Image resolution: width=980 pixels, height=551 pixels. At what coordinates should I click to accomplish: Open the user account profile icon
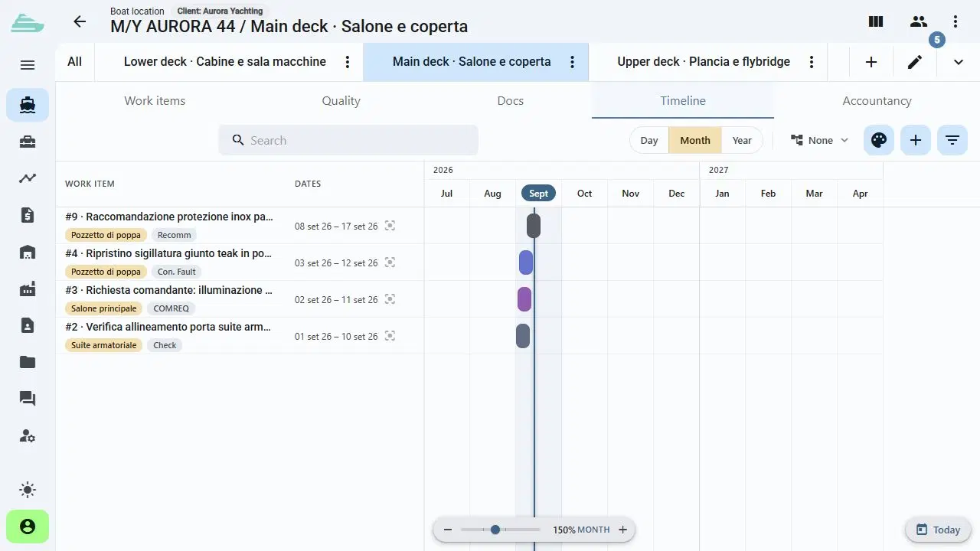tap(28, 527)
